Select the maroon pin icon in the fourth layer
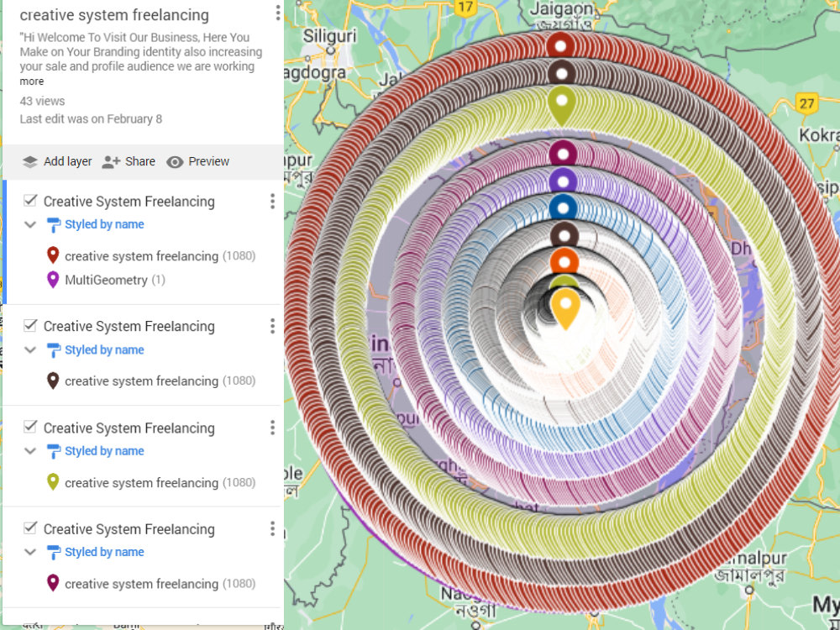The height and width of the screenshot is (630, 840). click(53, 583)
